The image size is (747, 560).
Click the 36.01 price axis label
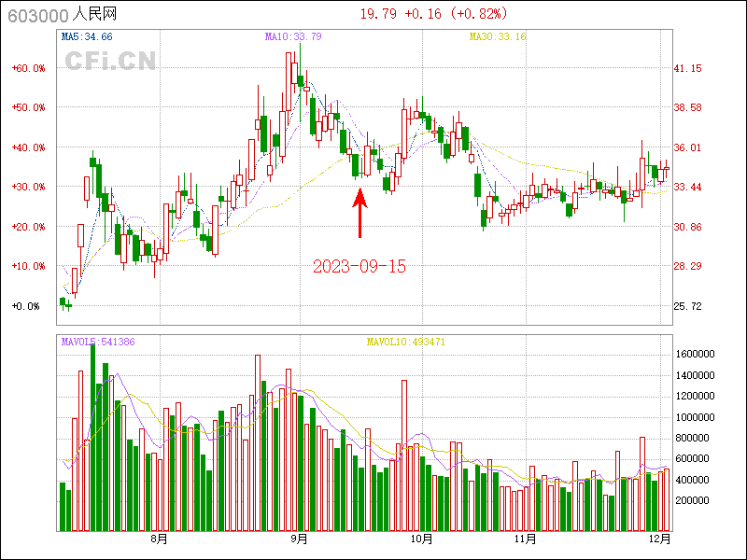[x=687, y=147]
